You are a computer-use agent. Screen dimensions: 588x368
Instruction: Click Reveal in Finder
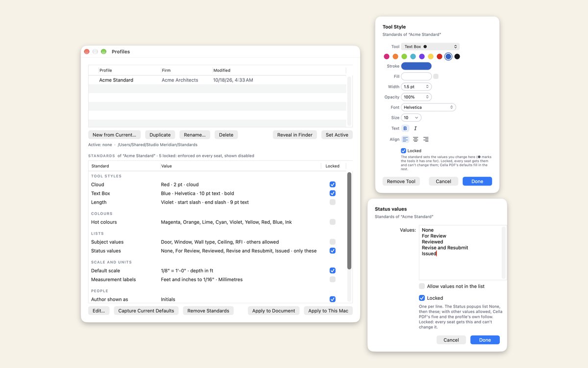click(x=295, y=135)
